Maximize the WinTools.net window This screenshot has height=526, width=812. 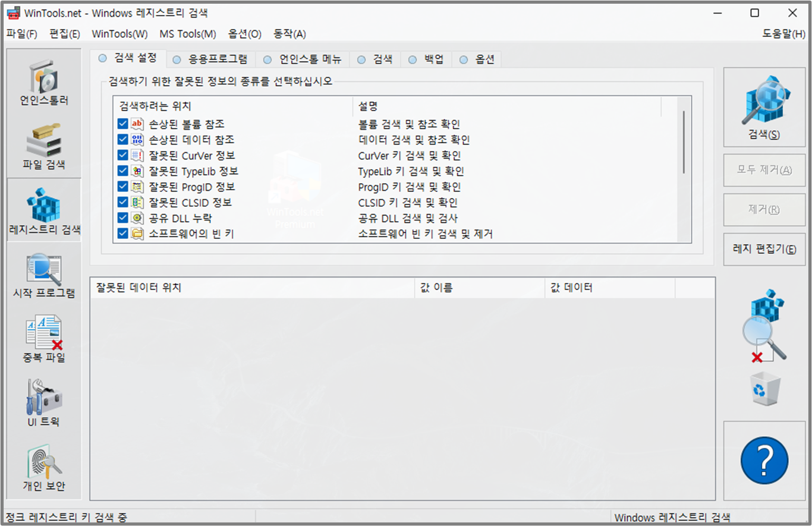(x=754, y=13)
